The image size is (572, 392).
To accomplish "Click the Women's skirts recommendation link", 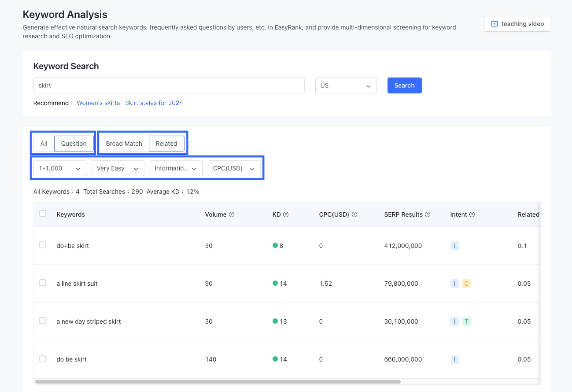I will (x=98, y=103).
